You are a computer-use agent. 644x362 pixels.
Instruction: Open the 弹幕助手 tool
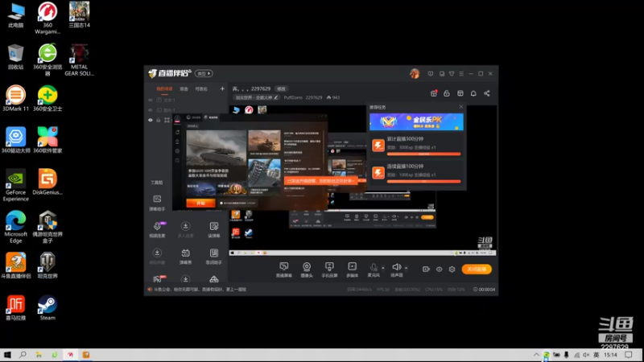coord(157,203)
